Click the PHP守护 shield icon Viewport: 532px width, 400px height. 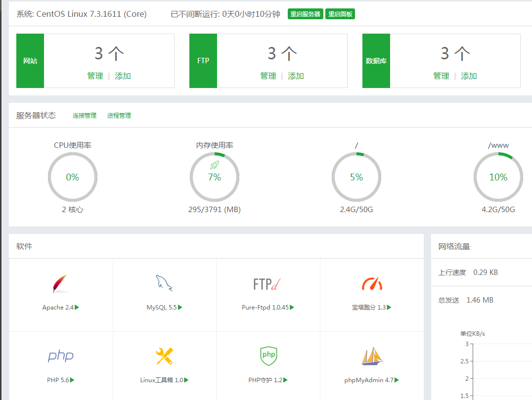coord(268,356)
